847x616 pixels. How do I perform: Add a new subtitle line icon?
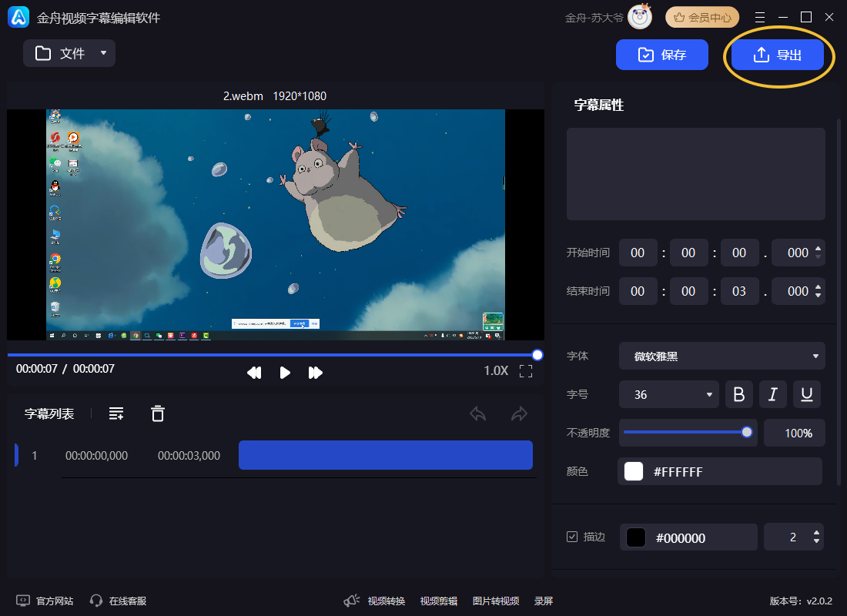tap(116, 414)
